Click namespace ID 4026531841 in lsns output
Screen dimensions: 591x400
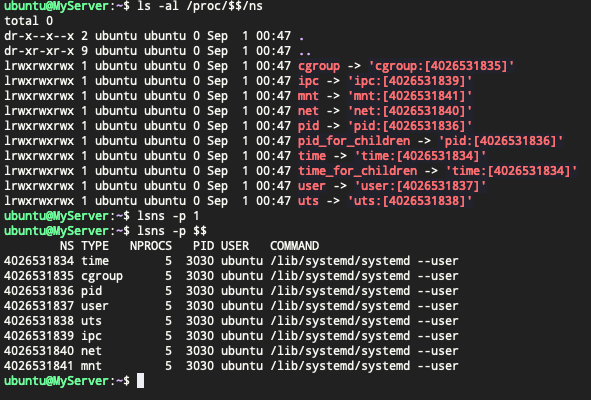click(x=39, y=366)
